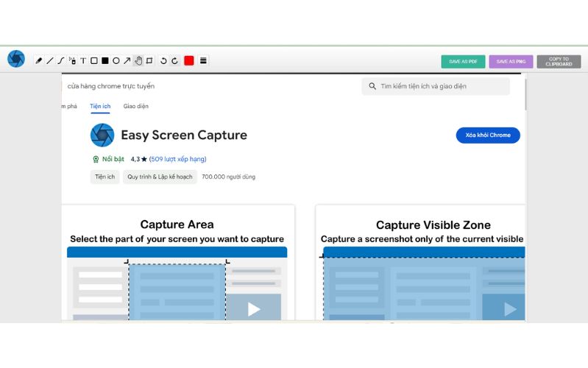588x368 pixels.
Task: Click the Tiện ích category chip
Action: 105,177
